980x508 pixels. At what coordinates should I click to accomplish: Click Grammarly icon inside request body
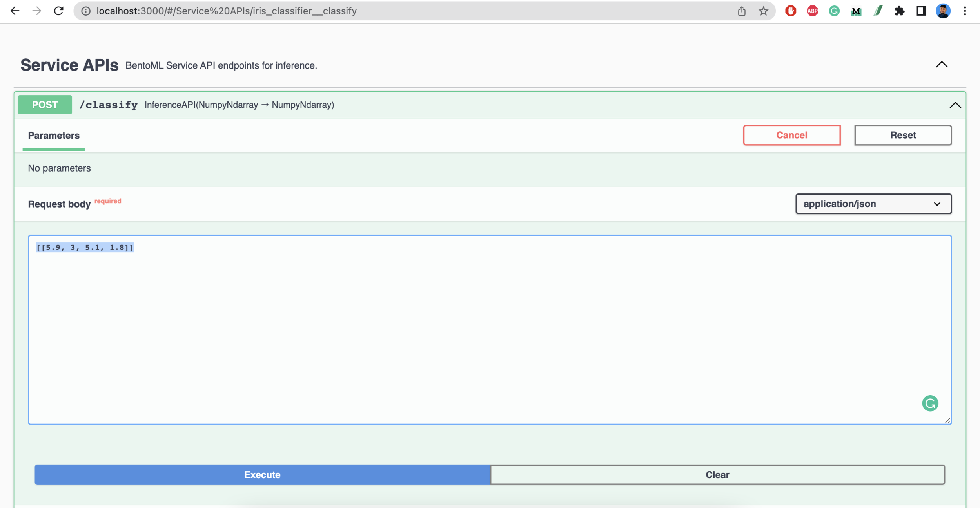point(930,403)
